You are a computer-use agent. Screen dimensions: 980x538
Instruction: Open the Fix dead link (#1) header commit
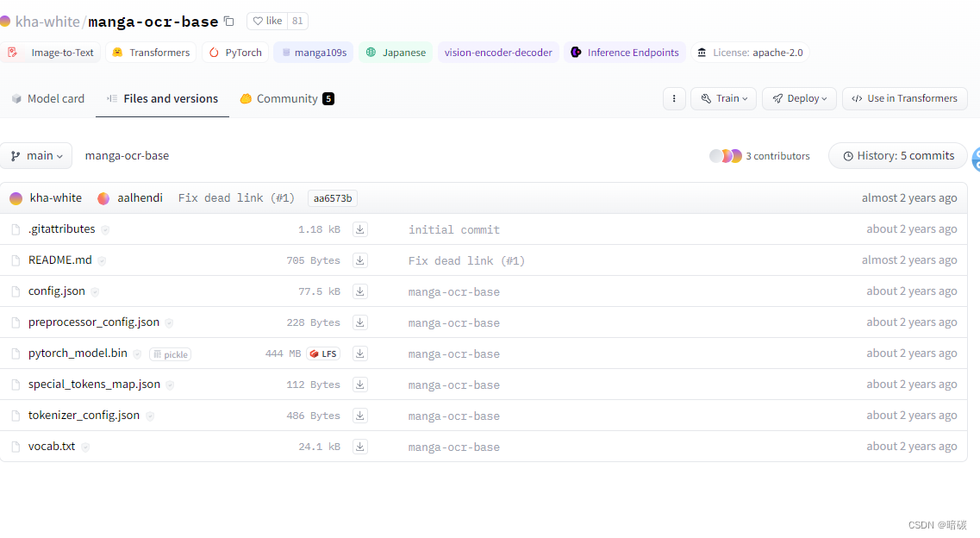click(236, 198)
